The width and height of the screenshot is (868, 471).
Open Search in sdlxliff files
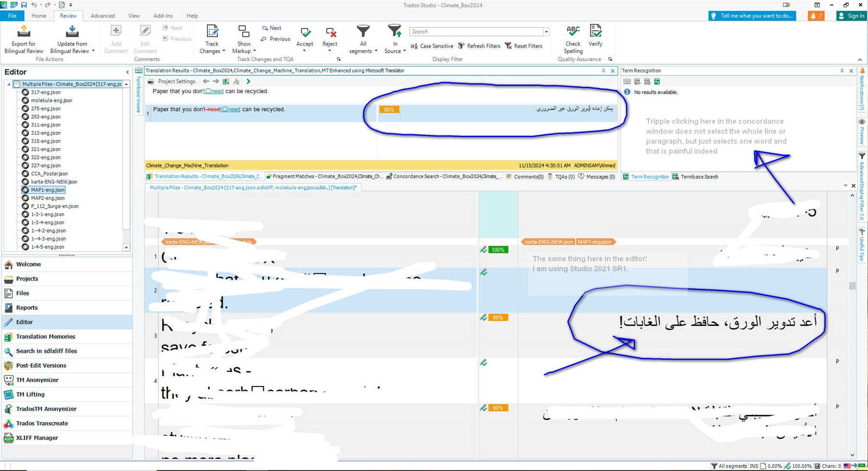67,351
